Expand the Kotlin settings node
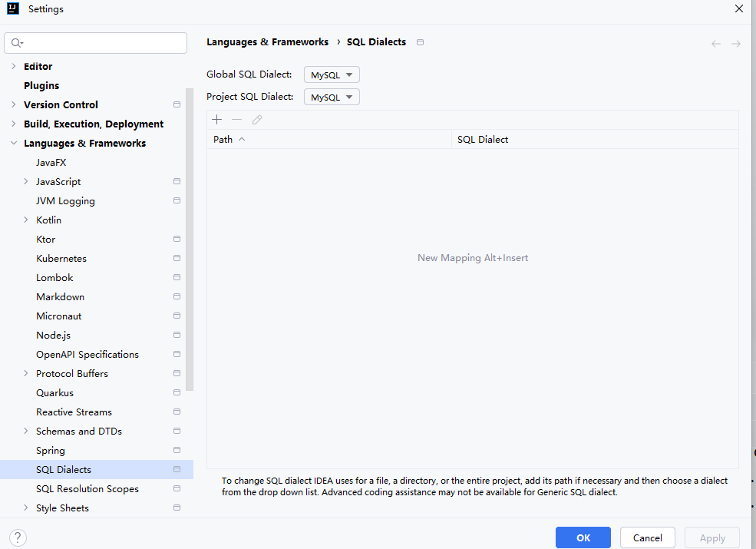This screenshot has height=549, width=756. [26, 220]
